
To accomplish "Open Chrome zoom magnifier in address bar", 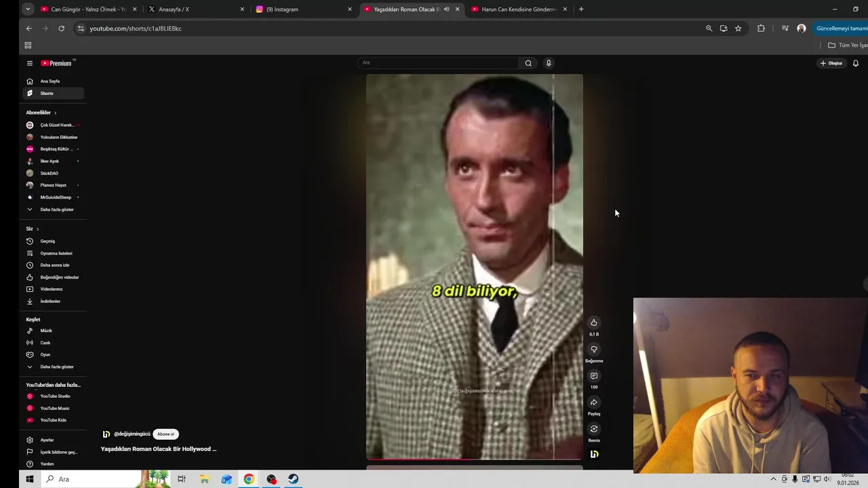I will 709,28.
